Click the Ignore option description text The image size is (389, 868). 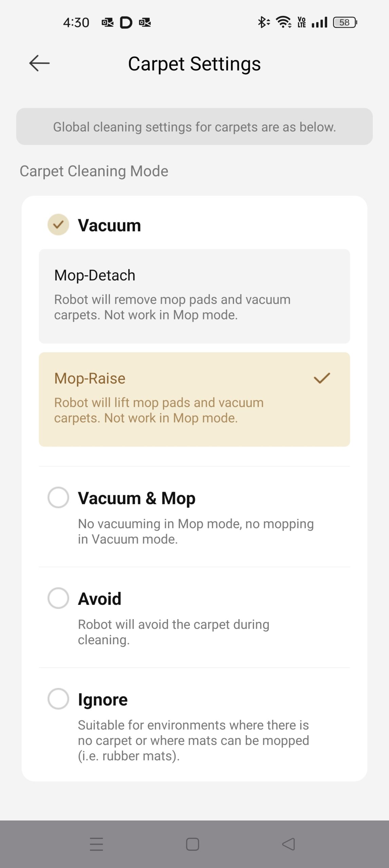[193, 741]
